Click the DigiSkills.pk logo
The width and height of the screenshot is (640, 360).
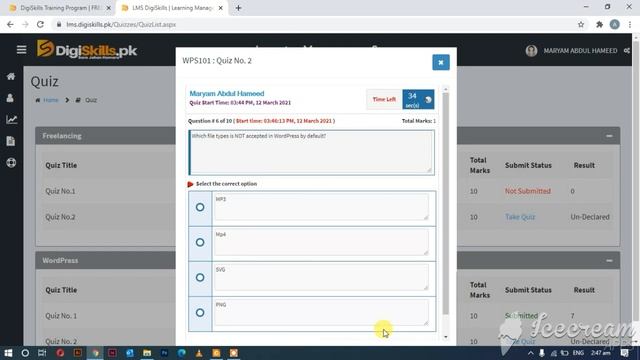(87, 50)
